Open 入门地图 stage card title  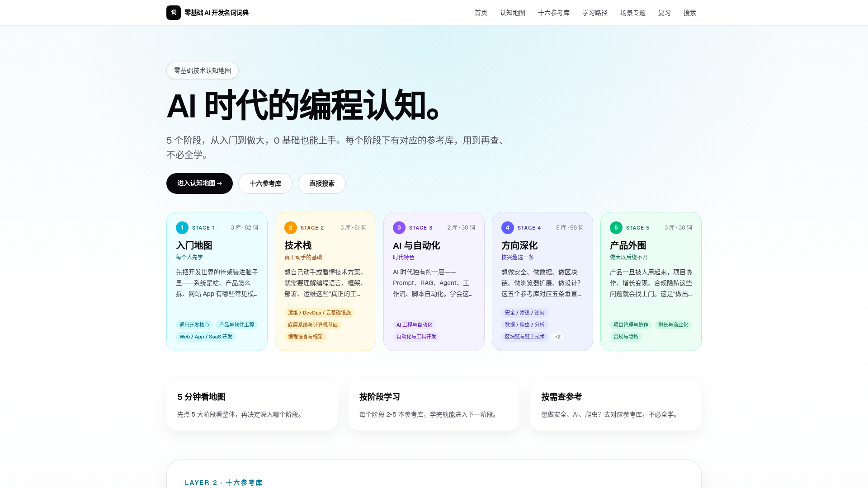click(194, 245)
